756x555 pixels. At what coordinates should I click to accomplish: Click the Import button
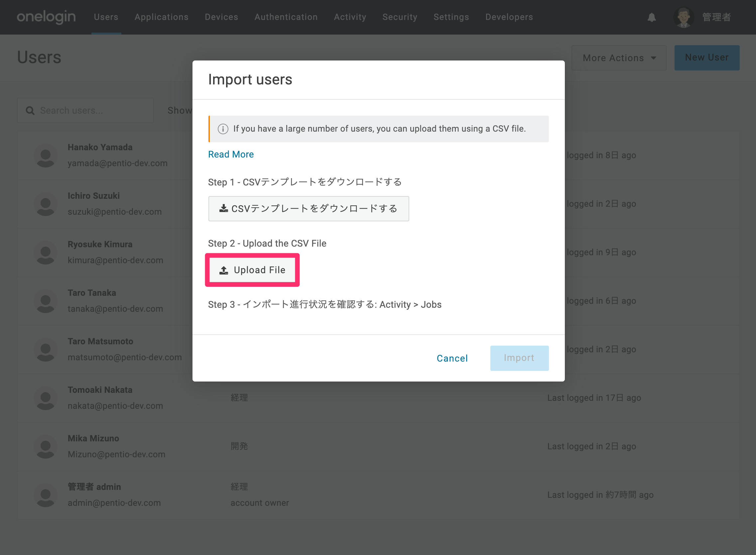[x=519, y=358]
